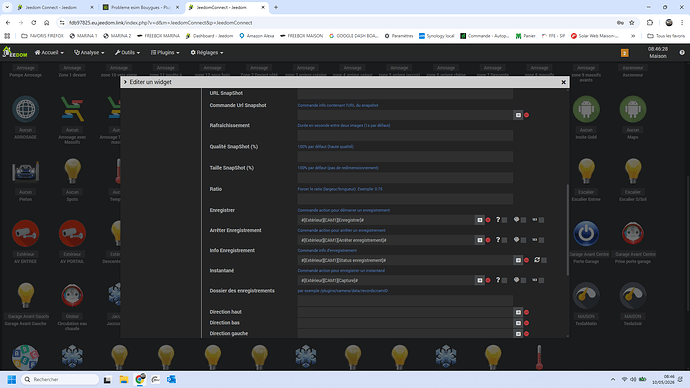Open File Explorer from the taskbar
Viewport: 690px width, 388px height.
[x=124, y=379]
